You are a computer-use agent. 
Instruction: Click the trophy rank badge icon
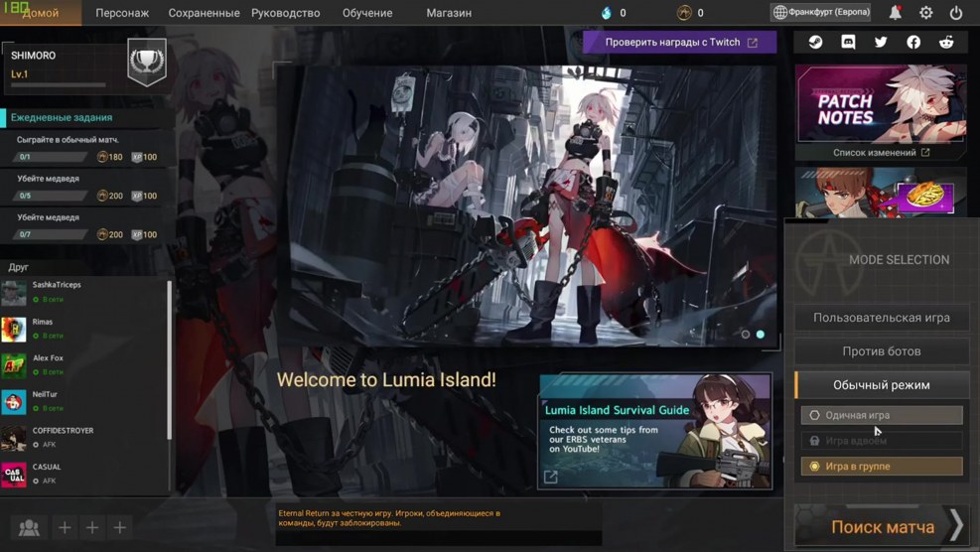point(147,62)
